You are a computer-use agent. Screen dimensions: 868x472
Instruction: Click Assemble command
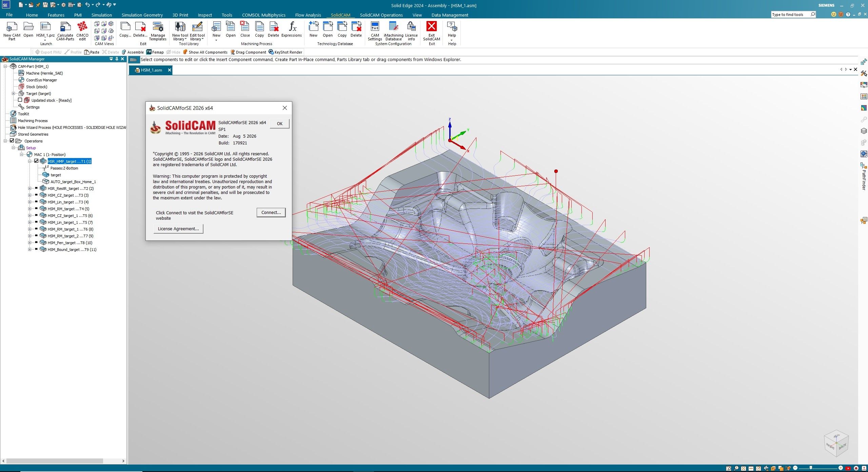coord(133,52)
